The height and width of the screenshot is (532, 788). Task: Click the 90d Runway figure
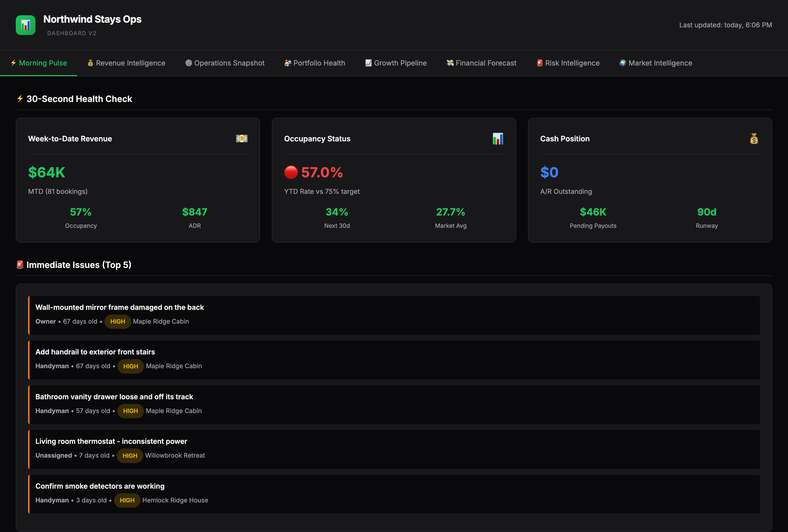point(707,212)
